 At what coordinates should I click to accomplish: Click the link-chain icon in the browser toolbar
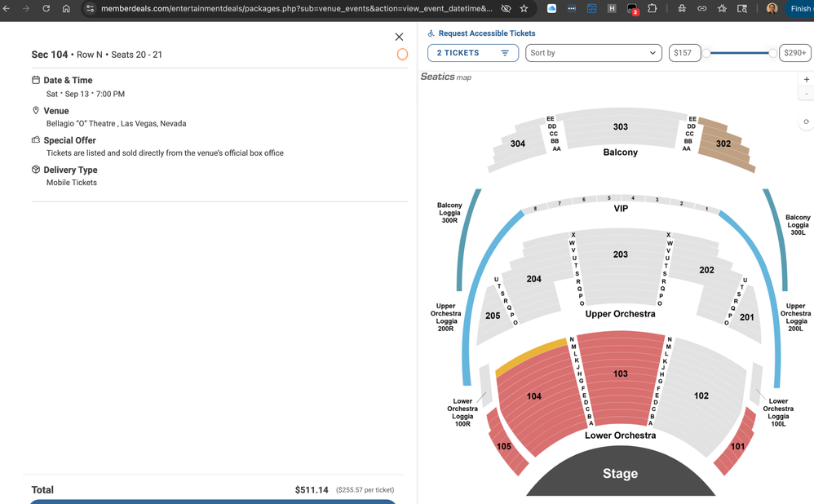701,8
